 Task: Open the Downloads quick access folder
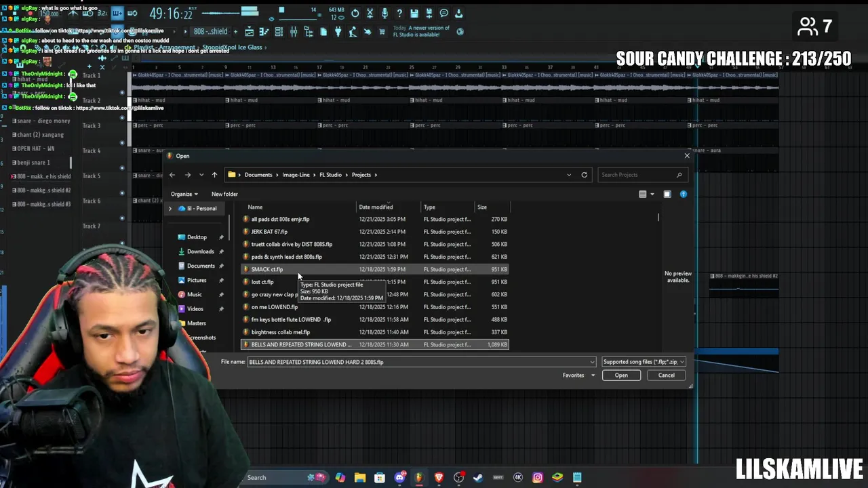coord(201,251)
